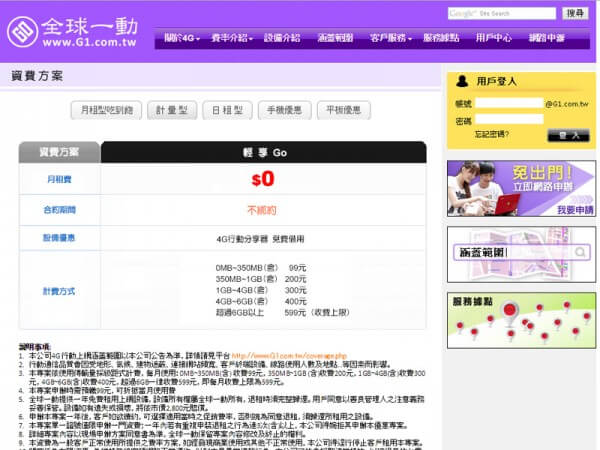Click the 4G行動分享器 免費借用 text

click(260, 239)
